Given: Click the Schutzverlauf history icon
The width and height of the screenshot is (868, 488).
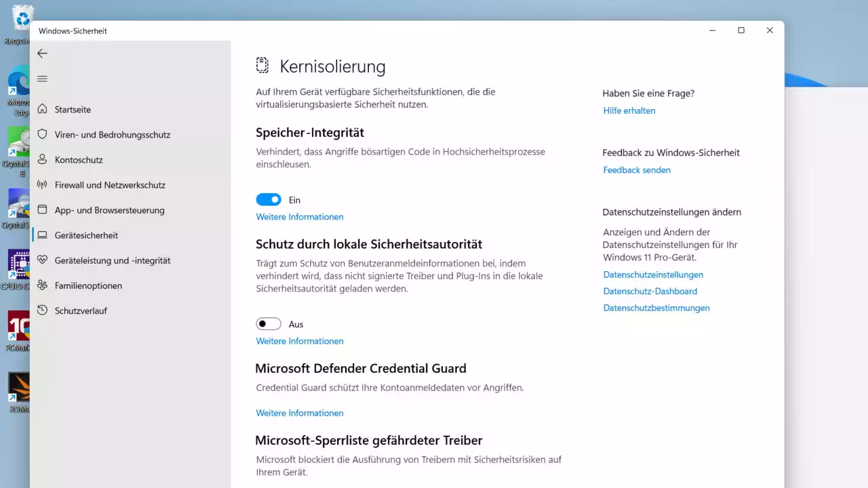Looking at the screenshot, I should coord(42,310).
